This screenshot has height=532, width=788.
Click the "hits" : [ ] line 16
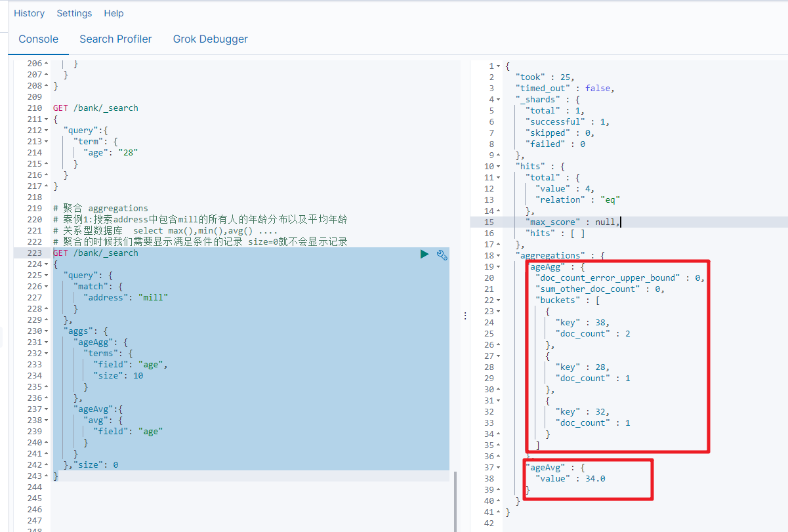pyautogui.click(x=555, y=234)
